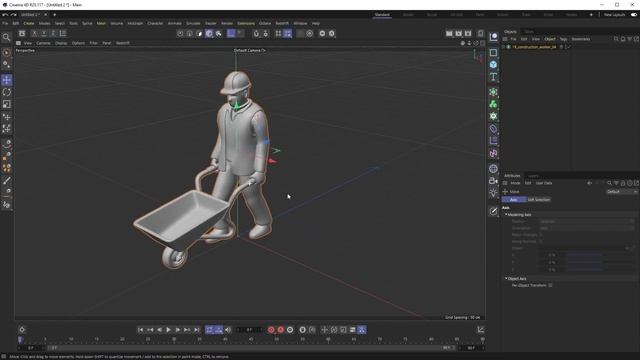Toggle the New Layouts switch
The height and width of the screenshot is (360, 640).
[x=634, y=15]
